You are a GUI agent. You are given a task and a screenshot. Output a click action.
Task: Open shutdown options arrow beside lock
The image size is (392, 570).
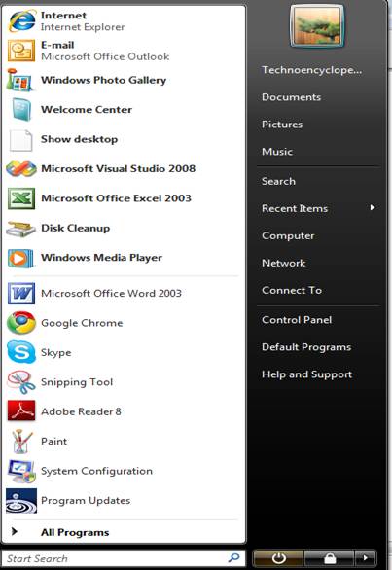point(366,557)
